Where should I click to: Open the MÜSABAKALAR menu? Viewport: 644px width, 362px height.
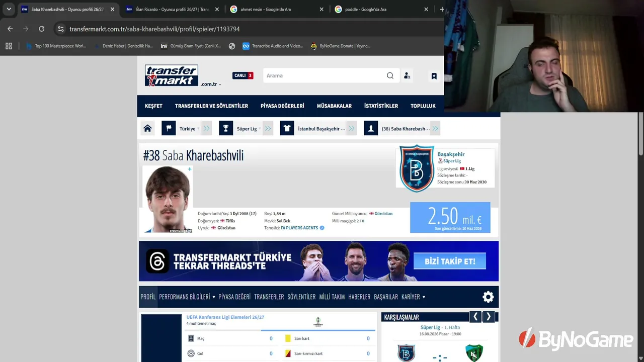point(334,106)
